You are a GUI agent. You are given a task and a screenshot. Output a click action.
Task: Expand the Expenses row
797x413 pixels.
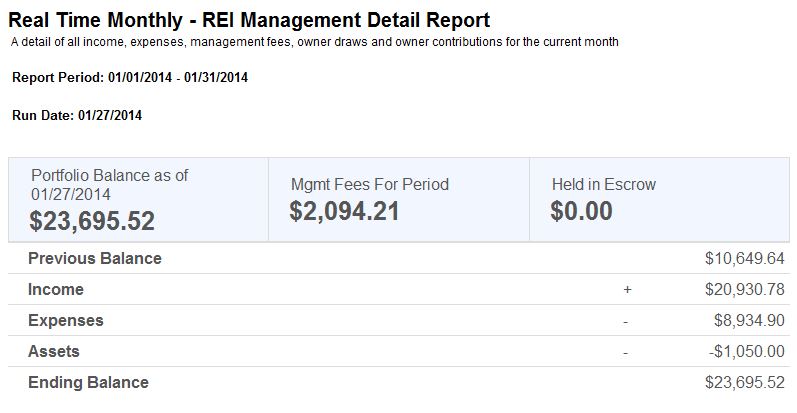click(399, 320)
